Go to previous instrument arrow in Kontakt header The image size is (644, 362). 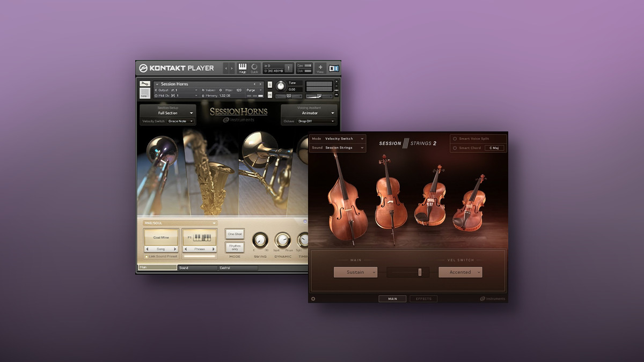coord(226,69)
